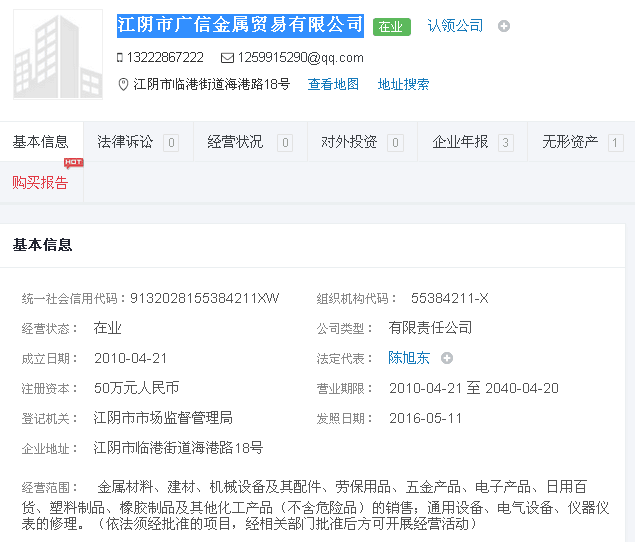Click the red HOT badge above 购买报告
The height and width of the screenshot is (542, 635).
pos(73,162)
